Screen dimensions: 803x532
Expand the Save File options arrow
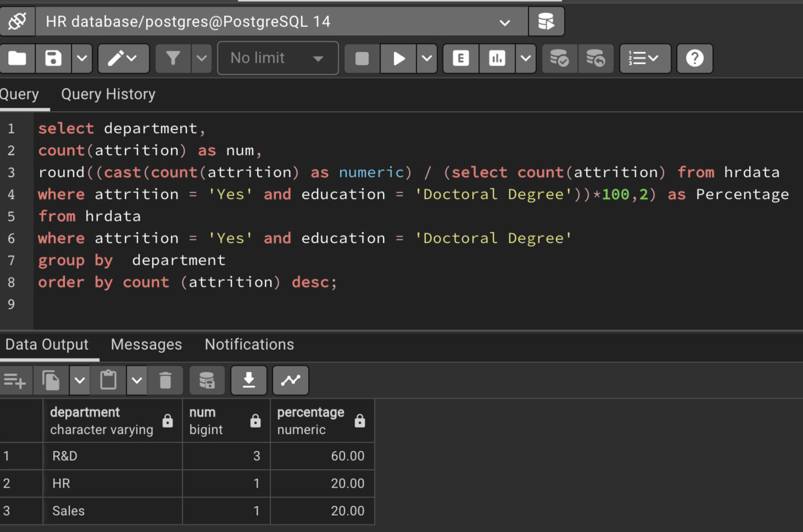pos(82,58)
